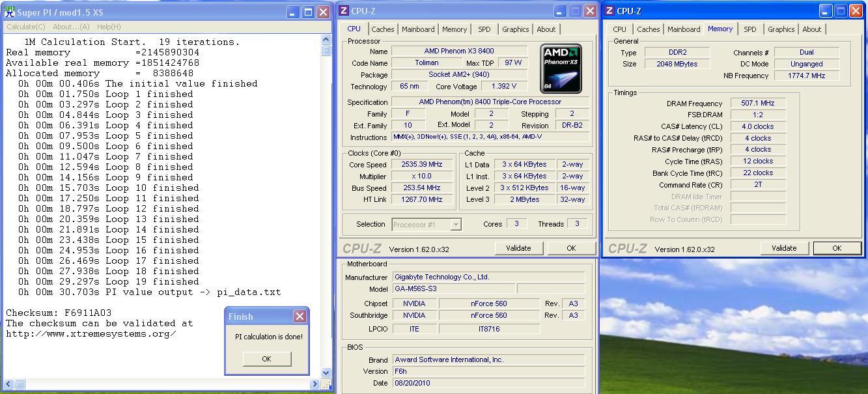This screenshot has width=868, height=394.
Task: Switch to About tab in right CPU-Z window
Action: point(811,29)
